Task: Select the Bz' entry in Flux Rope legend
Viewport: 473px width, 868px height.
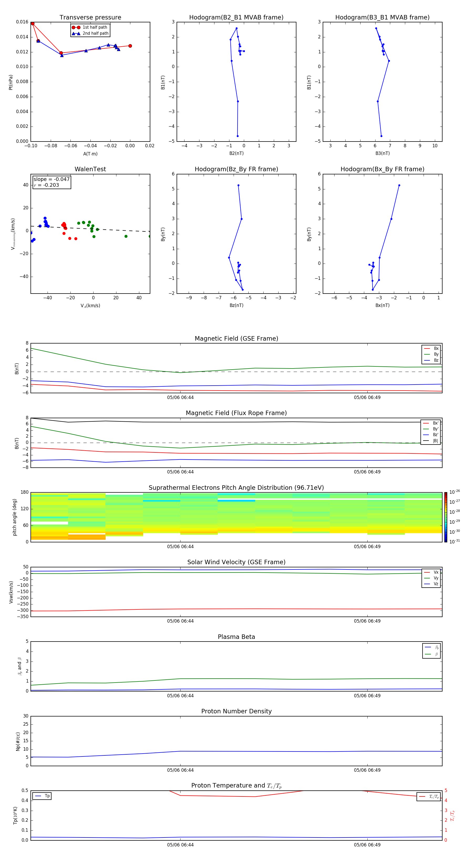Action: [431, 435]
